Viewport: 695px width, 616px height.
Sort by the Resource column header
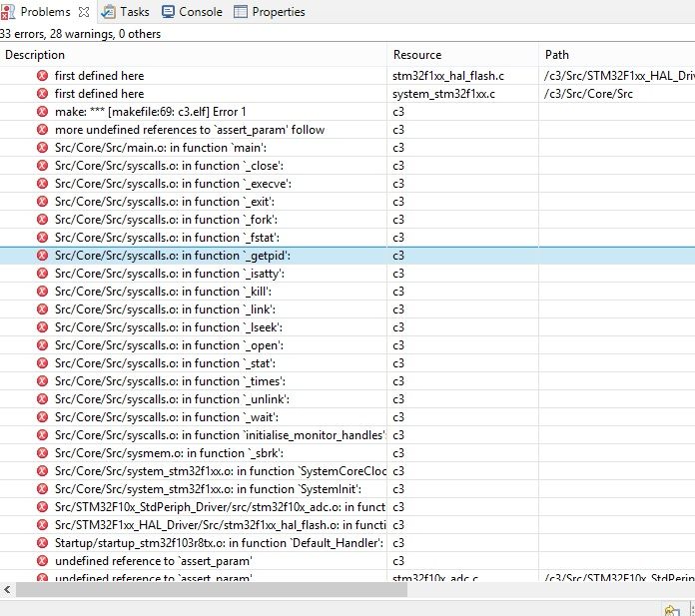point(417,55)
